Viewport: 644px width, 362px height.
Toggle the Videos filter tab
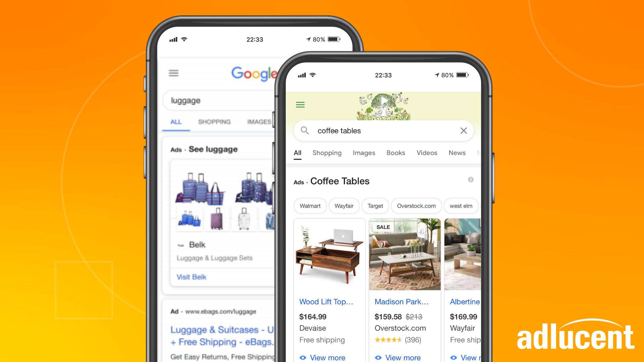(x=426, y=153)
